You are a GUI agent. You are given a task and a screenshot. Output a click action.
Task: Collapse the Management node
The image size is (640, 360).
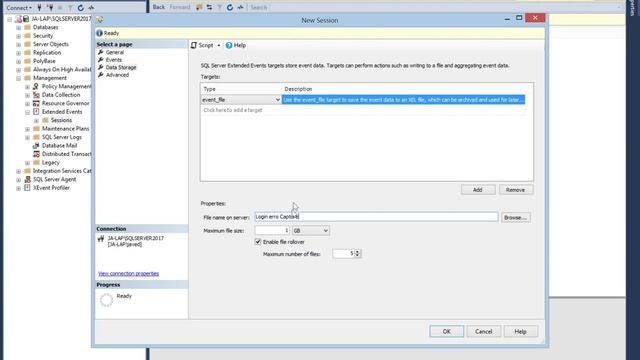[18, 78]
